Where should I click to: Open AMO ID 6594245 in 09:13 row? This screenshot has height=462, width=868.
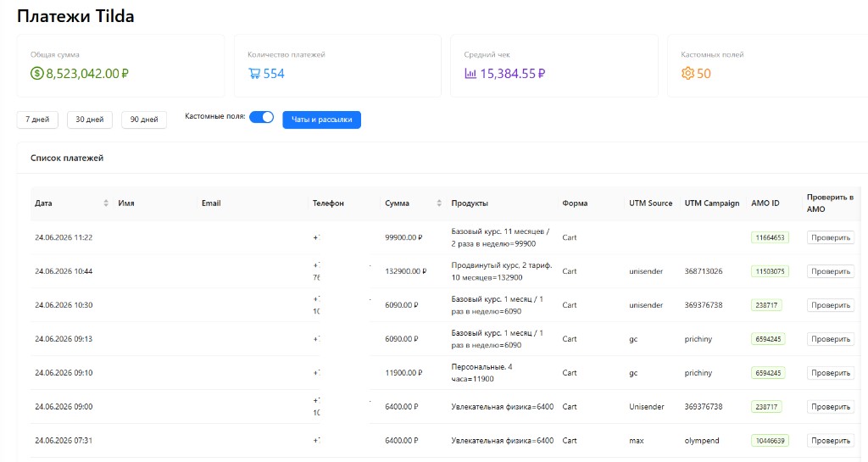(x=768, y=338)
